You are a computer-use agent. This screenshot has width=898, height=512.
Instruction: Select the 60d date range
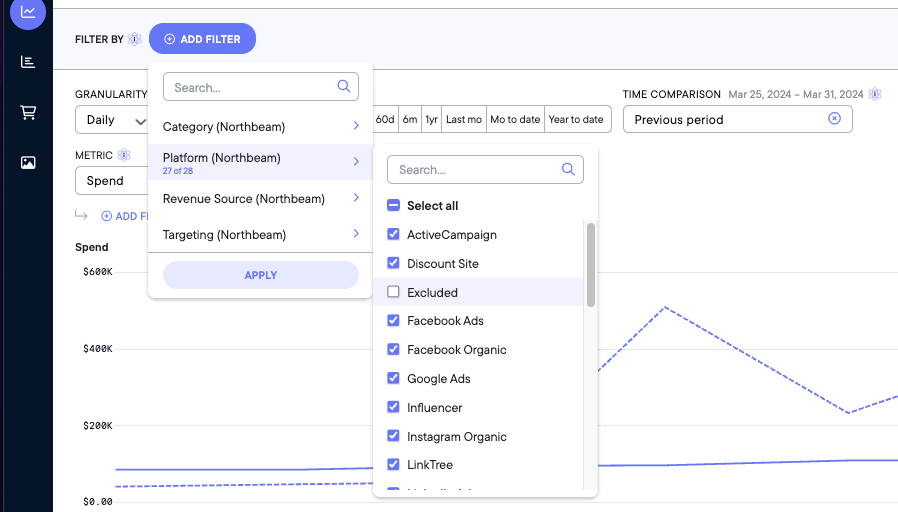coord(385,119)
